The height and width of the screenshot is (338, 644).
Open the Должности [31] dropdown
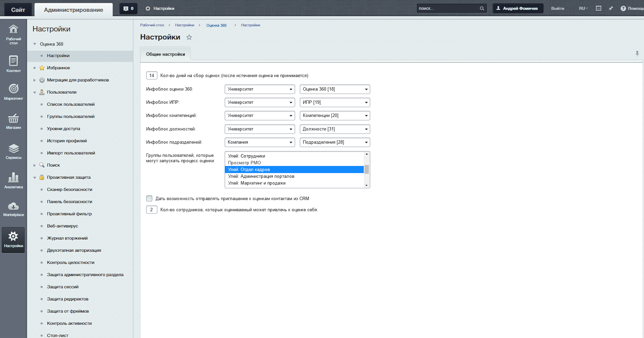335,129
